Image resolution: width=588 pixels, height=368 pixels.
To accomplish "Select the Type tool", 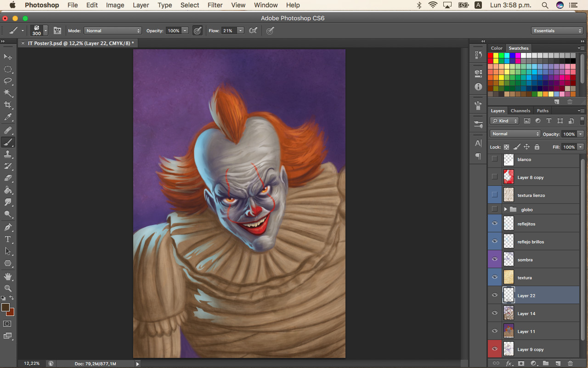I will coord(8,239).
